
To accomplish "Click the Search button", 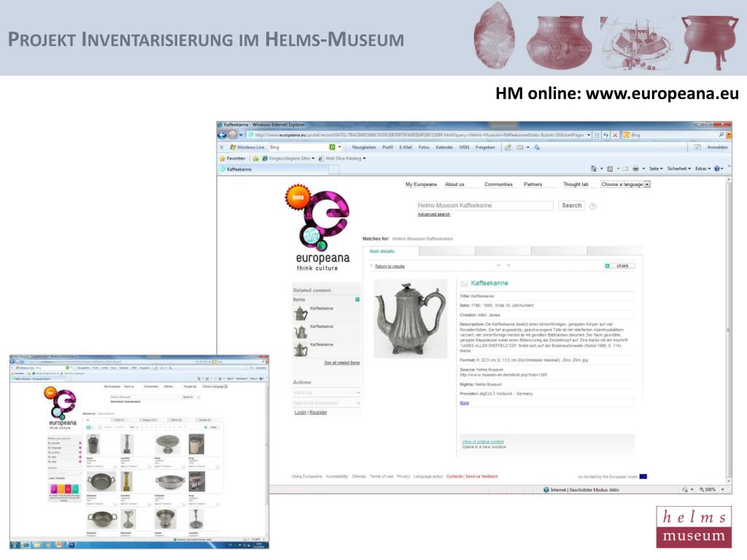I will 571,206.
